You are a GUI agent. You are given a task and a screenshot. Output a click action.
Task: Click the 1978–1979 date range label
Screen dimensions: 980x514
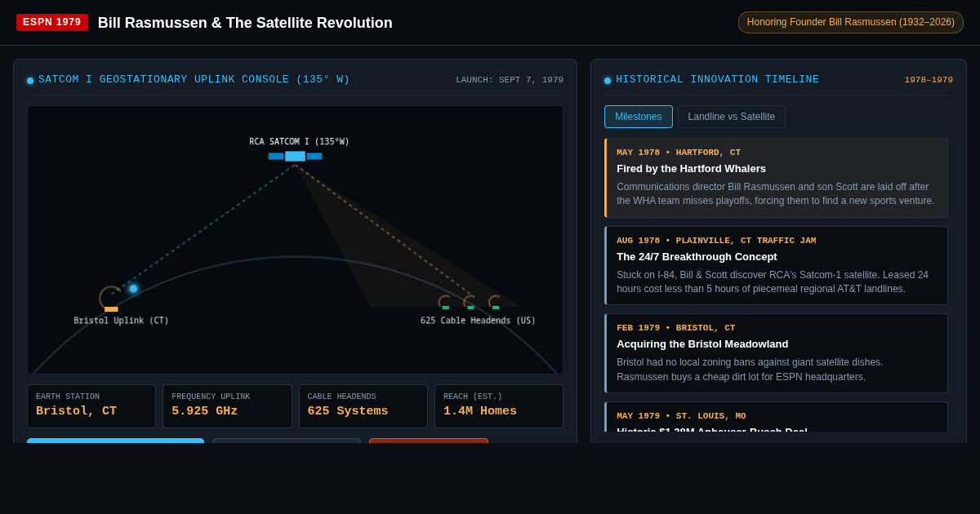929,80
